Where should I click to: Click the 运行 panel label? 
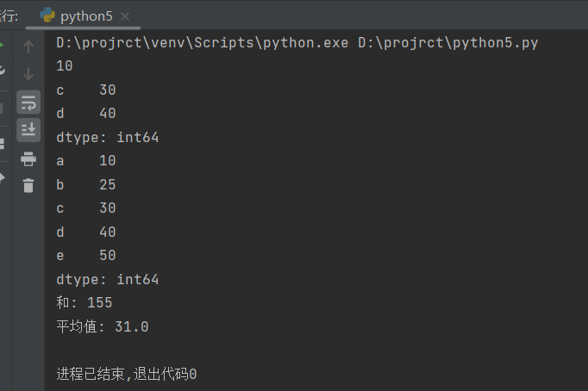point(9,16)
